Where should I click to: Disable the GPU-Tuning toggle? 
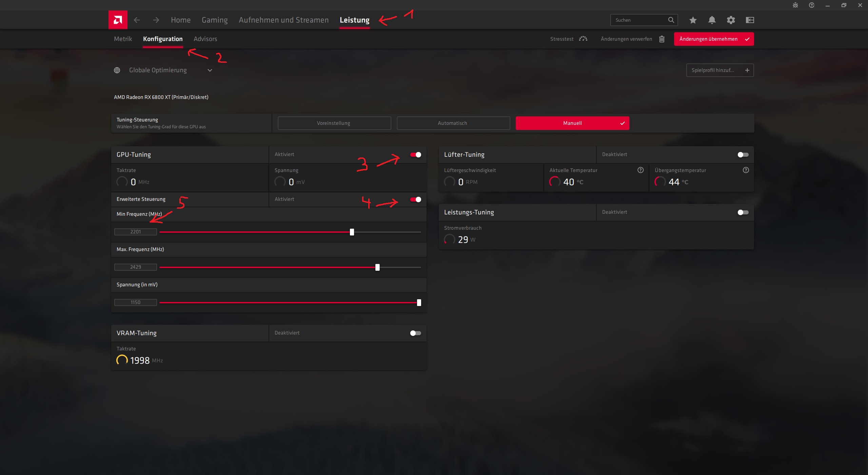click(x=415, y=155)
